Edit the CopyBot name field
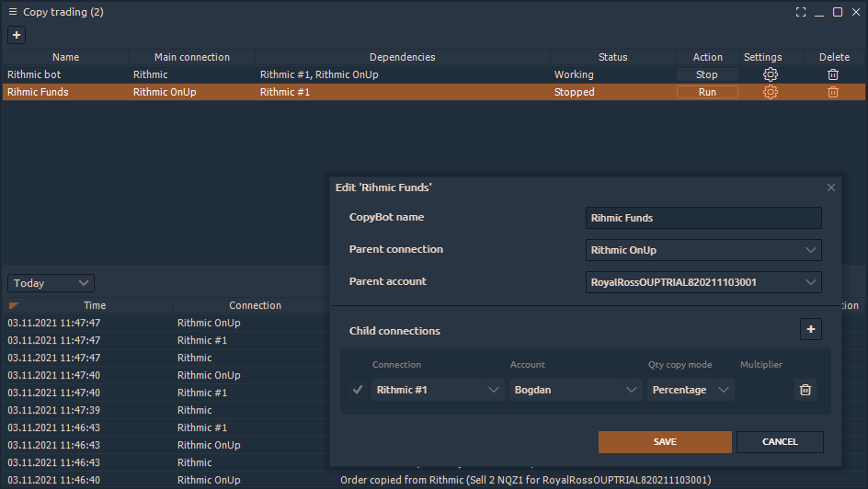Image resolution: width=868 pixels, height=489 pixels. [x=703, y=218]
